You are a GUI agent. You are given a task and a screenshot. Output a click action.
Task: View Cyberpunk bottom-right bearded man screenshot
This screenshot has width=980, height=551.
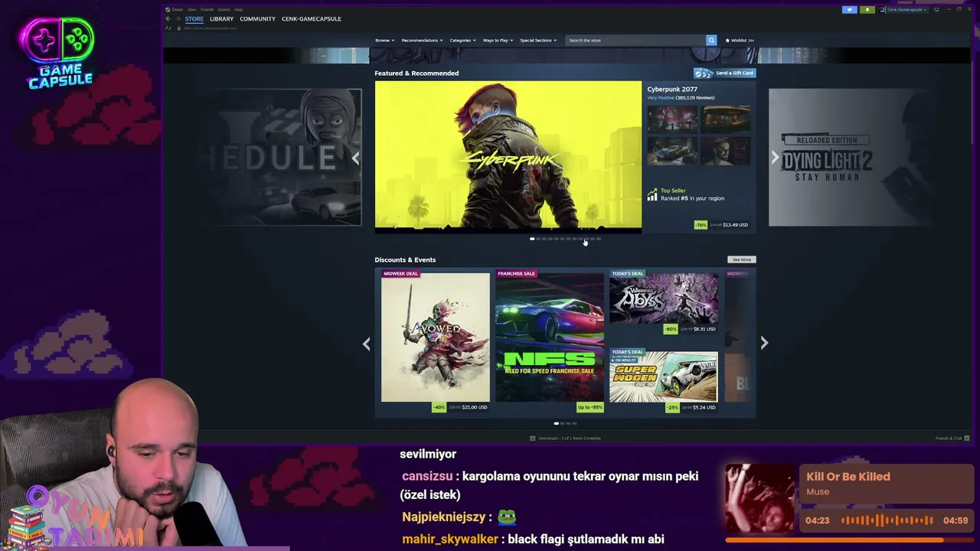point(726,151)
